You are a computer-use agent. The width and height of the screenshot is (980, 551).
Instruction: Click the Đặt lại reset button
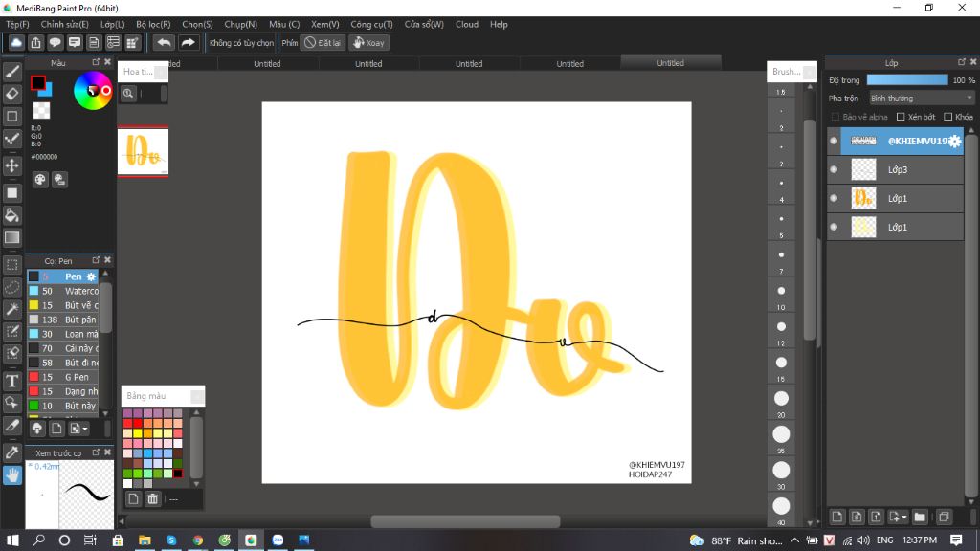323,42
